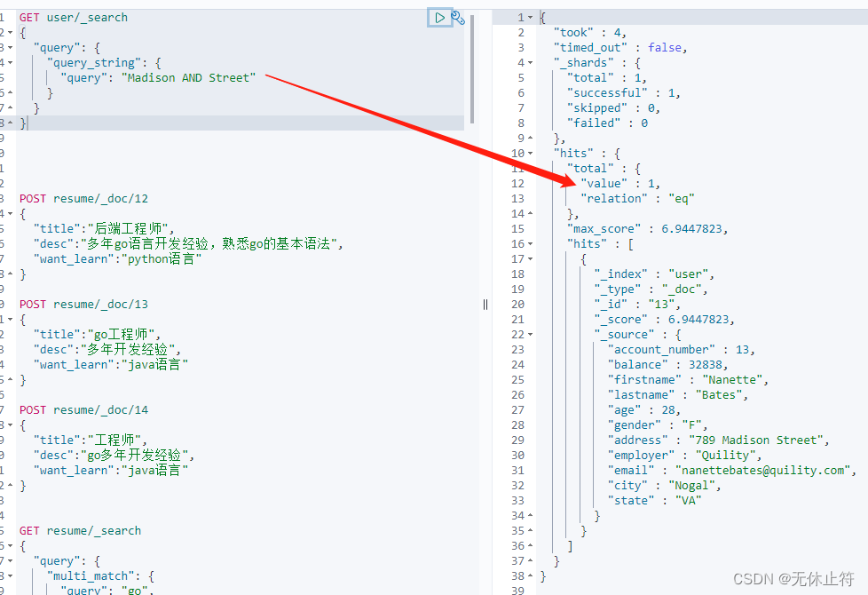Click the "failed" : 0 response line
This screenshot has height=595, width=868.
pyautogui.click(x=607, y=123)
